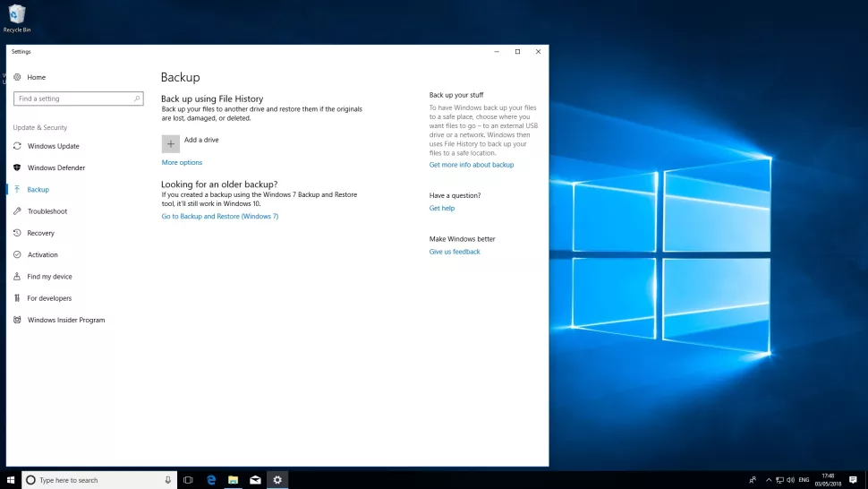This screenshot has width=868, height=489.
Task: Click the More options link
Action: point(182,162)
